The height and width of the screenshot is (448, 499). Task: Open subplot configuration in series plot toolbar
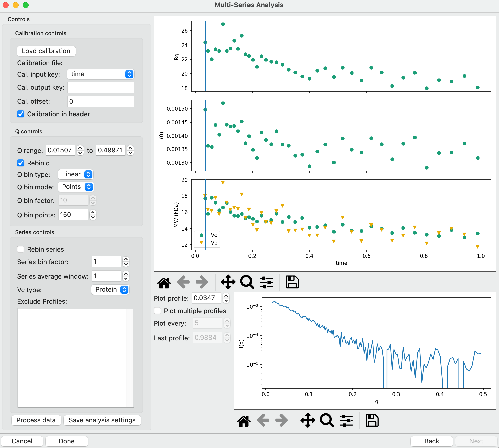click(x=266, y=282)
